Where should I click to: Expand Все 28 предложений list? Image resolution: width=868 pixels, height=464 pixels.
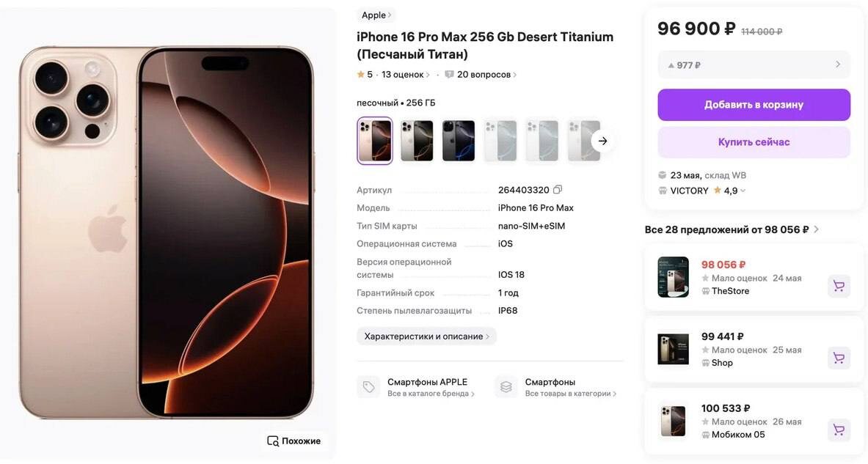[x=732, y=229]
